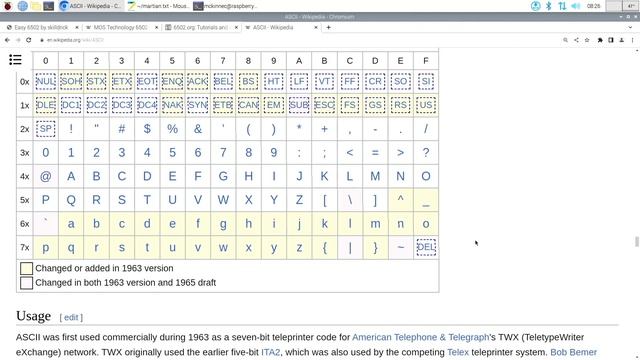This screenshot has width=640, height=360.
Task: Go back to the previous page
Action: (7, 40)
